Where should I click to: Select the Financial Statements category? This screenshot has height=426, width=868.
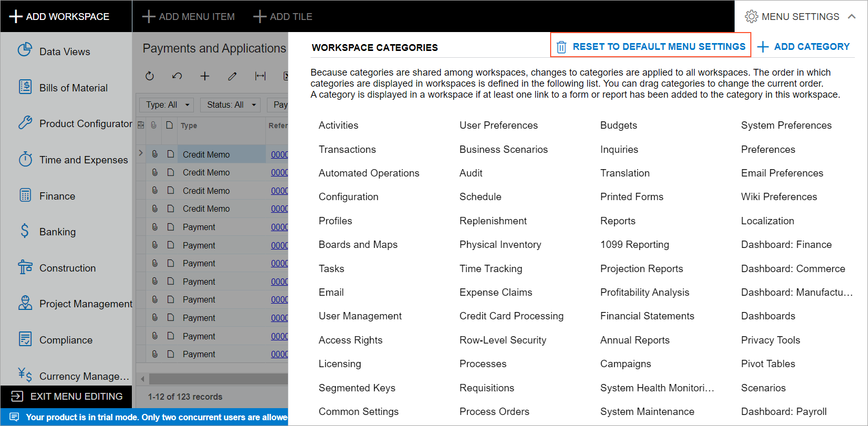point(647,316)
